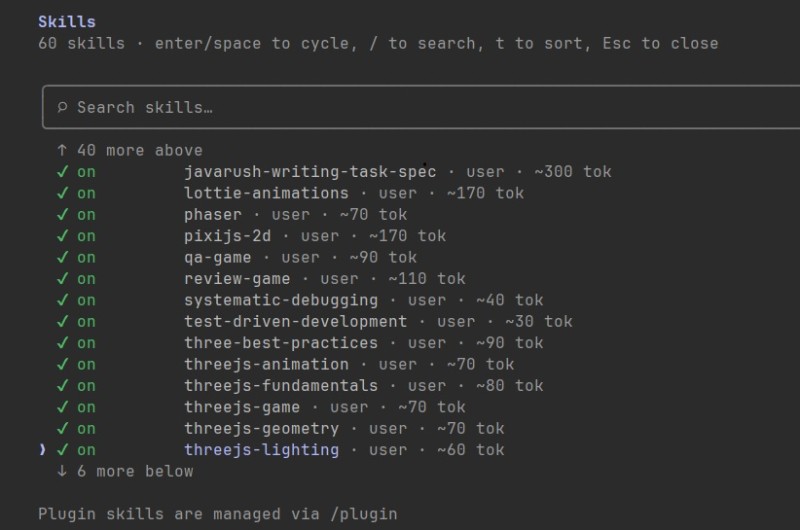Select the lottie-animations skill name

point(266,193)
